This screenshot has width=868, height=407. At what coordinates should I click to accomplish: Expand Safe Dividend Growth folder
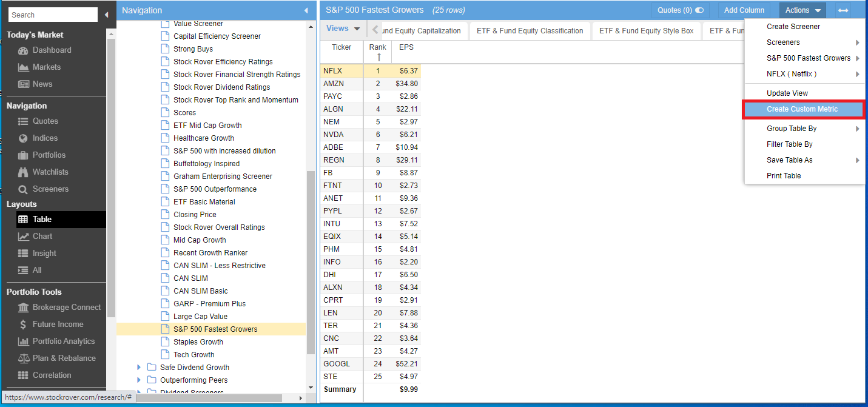139,368
